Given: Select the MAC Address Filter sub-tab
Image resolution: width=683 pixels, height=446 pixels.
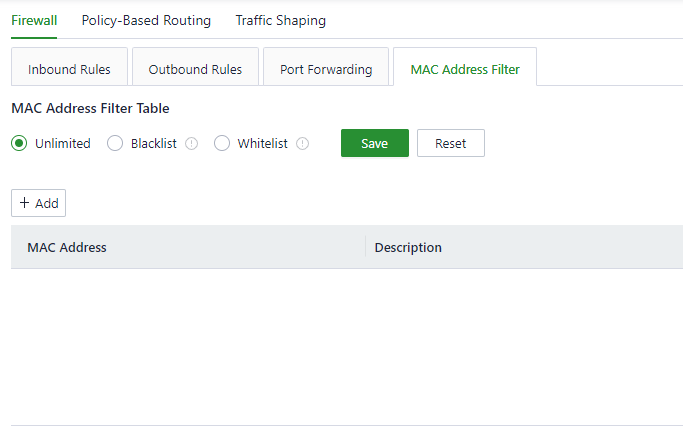Looking at the screenshot, I should (465, 70).
